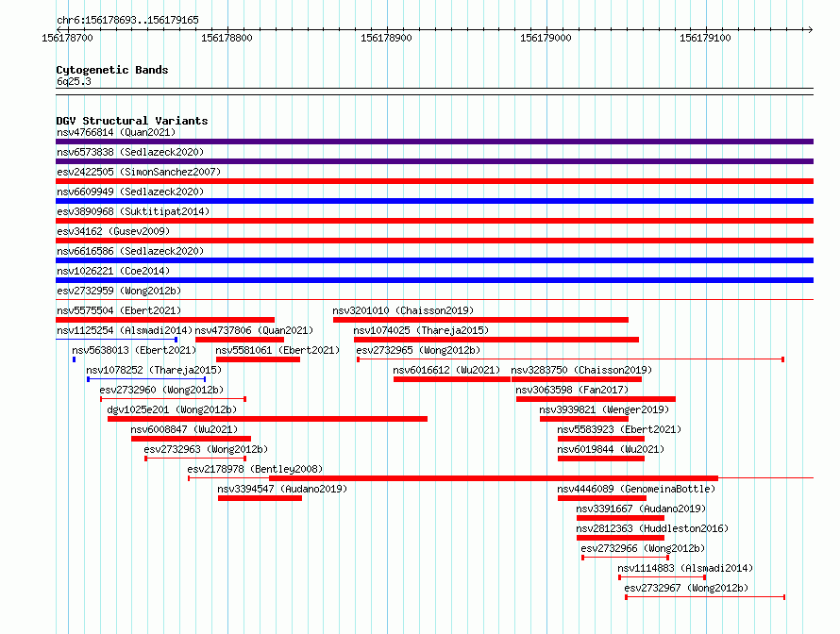Click the nsv4766814 (Quan2021) variant label
Viewport: 840px width, 634px height.
point(116,132)
